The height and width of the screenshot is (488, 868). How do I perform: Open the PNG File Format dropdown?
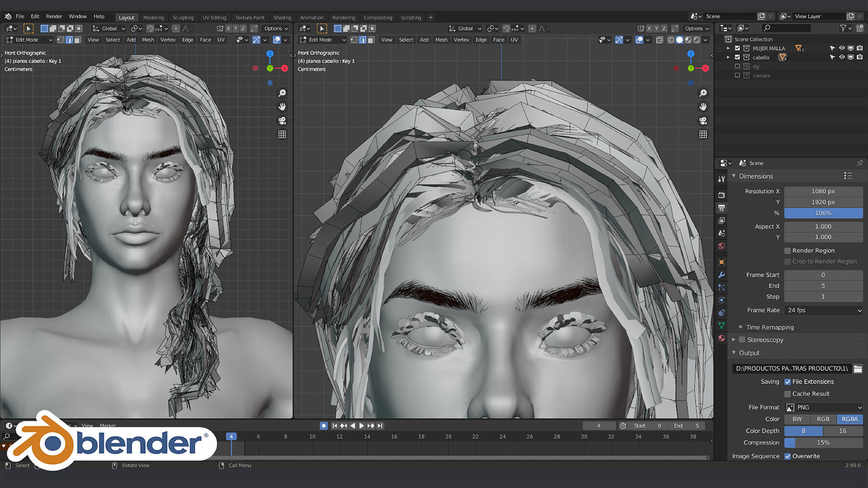pos(824,407)
